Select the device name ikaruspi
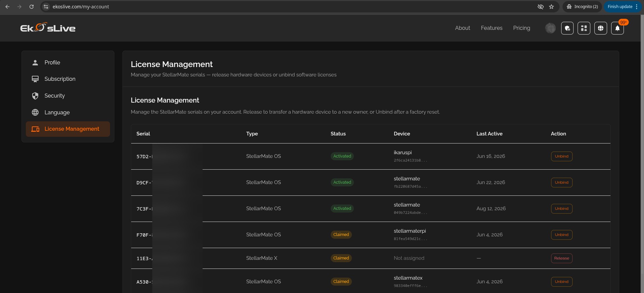 pyautogui.click(x=402, y=153)
